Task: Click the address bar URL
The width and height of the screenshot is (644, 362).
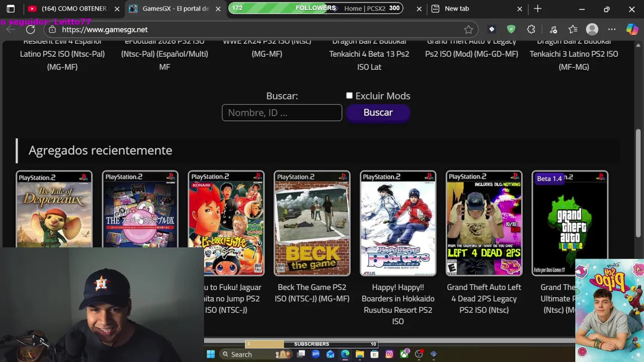Action: tap(105, 30)
